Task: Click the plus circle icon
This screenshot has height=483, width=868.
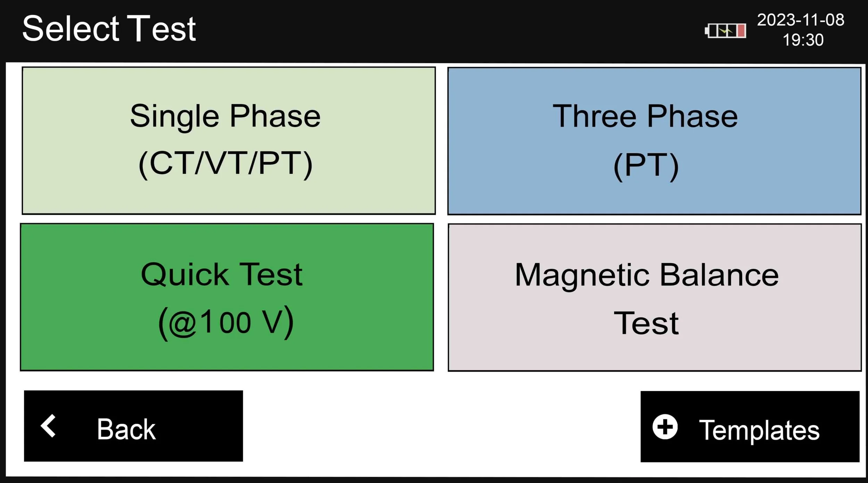Action: (665, 427)
